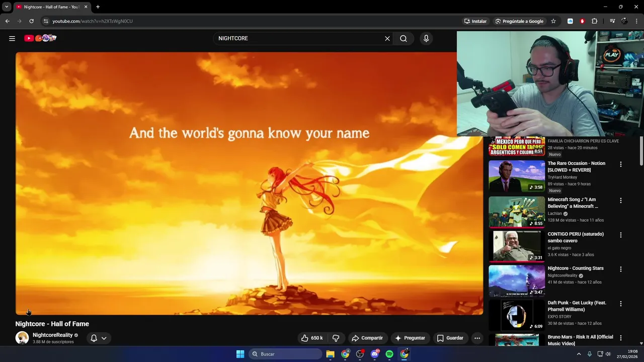
Task: Open Spotify from the taskbar
Action: tap(389, 354)
